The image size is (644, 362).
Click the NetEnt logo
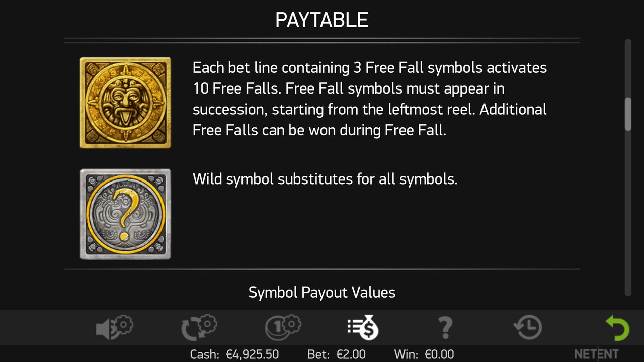click(x=596, y=354)
